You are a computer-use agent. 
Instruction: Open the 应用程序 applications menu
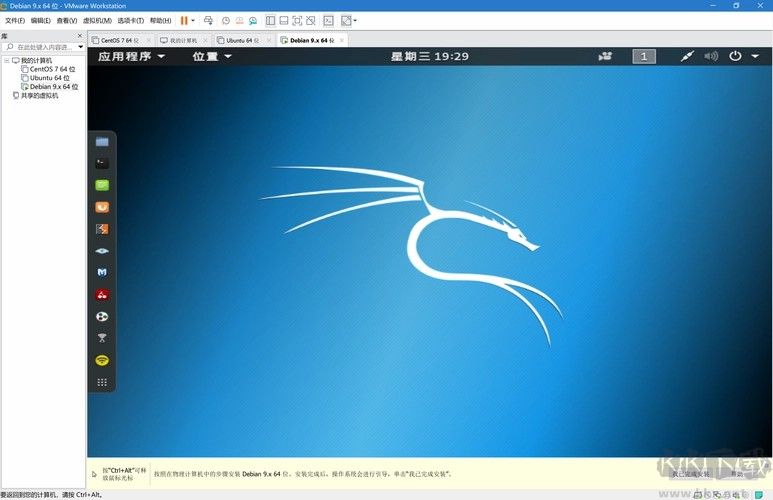point(131,56)
